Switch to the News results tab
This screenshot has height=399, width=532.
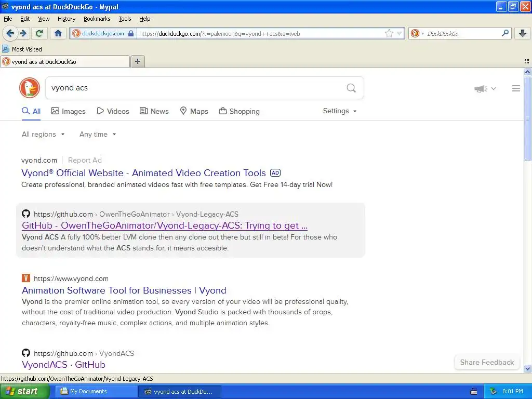coord(154,111)
